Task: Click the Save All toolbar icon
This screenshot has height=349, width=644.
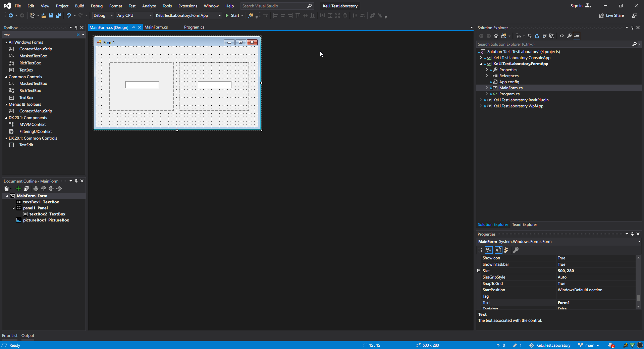Action: 59,15
